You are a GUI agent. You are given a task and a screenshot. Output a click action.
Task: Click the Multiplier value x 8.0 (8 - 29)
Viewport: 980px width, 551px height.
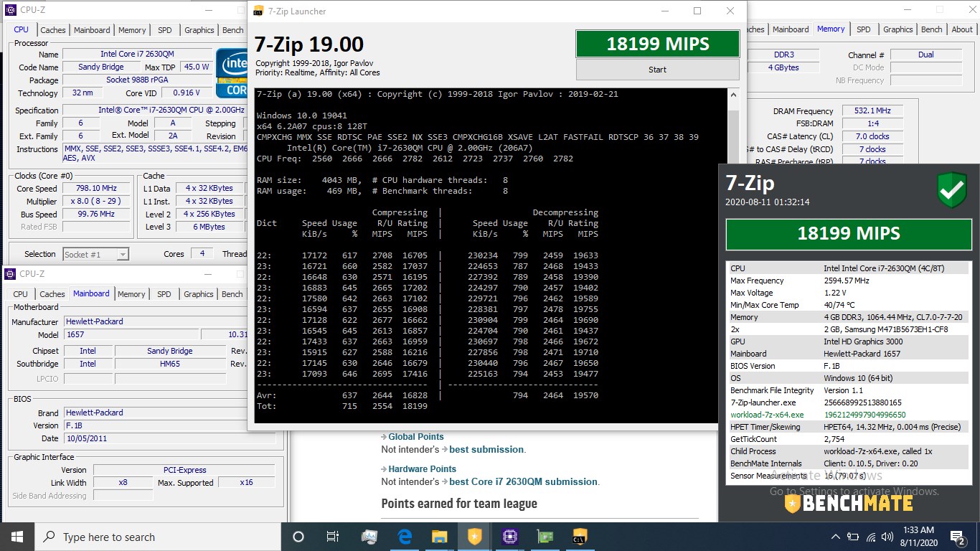[95, 201]
